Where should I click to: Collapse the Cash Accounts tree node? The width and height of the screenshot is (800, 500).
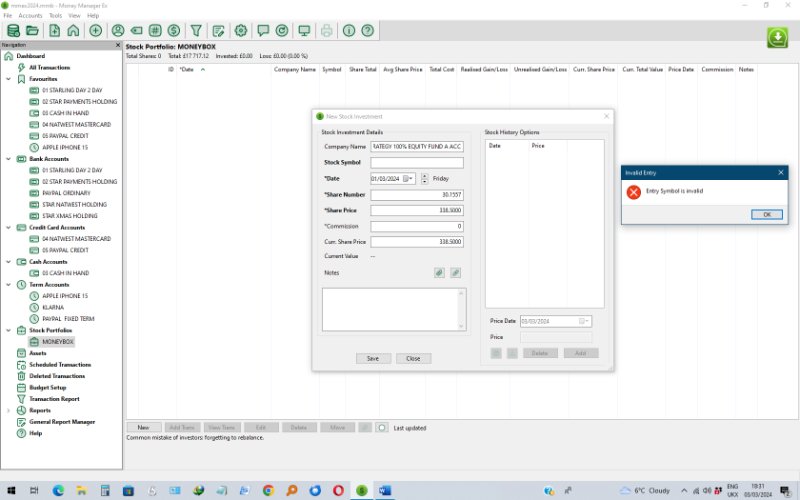(8, 262)
